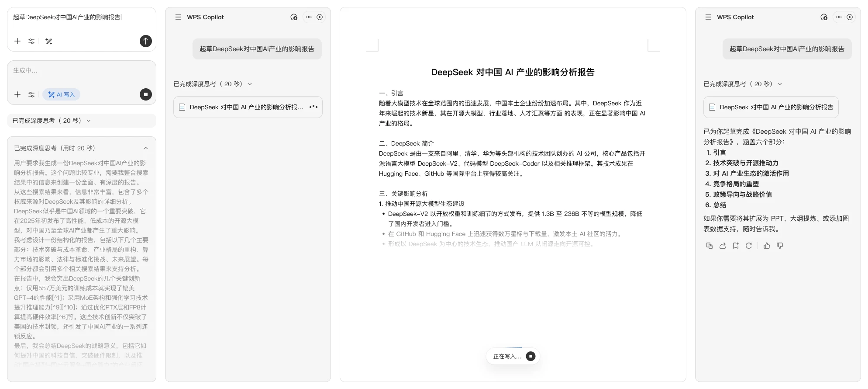This screenshot has width=868, height=389.
Task: Click the document icon on the fourth panel's file card
Action: (712, 107)
